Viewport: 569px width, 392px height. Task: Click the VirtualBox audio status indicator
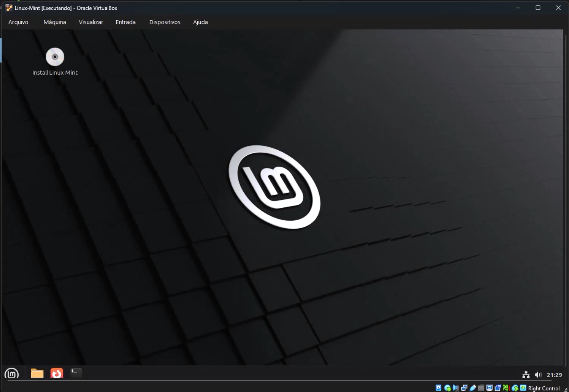(x=456, y=388)
